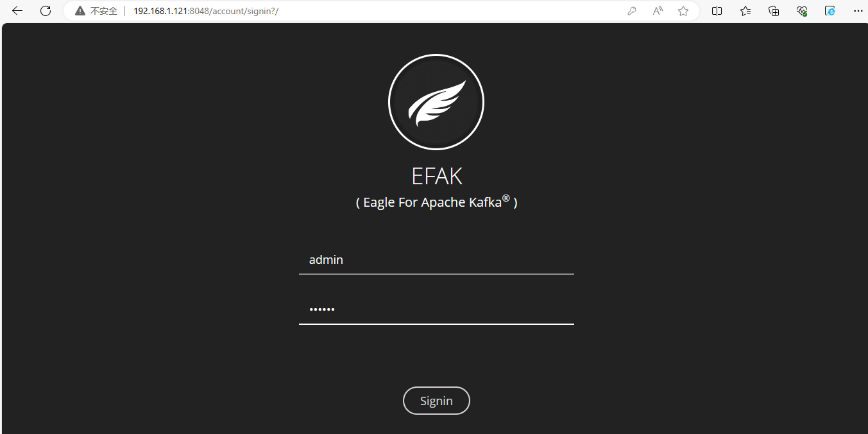
Task: Click the not-secure warning triangle icon
Action: pyautogui.click(x=80, y=11)
